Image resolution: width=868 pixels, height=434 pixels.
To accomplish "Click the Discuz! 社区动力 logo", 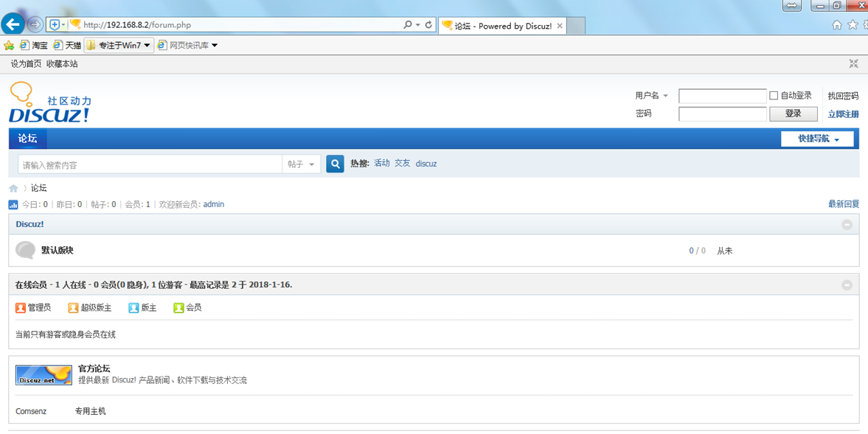I will pos(50,102).
